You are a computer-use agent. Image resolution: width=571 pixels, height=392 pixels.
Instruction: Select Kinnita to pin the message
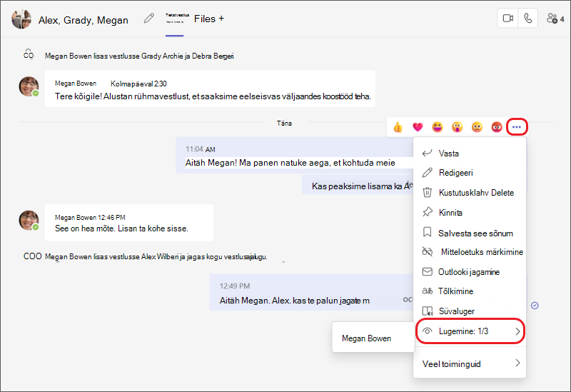(470, 212)
